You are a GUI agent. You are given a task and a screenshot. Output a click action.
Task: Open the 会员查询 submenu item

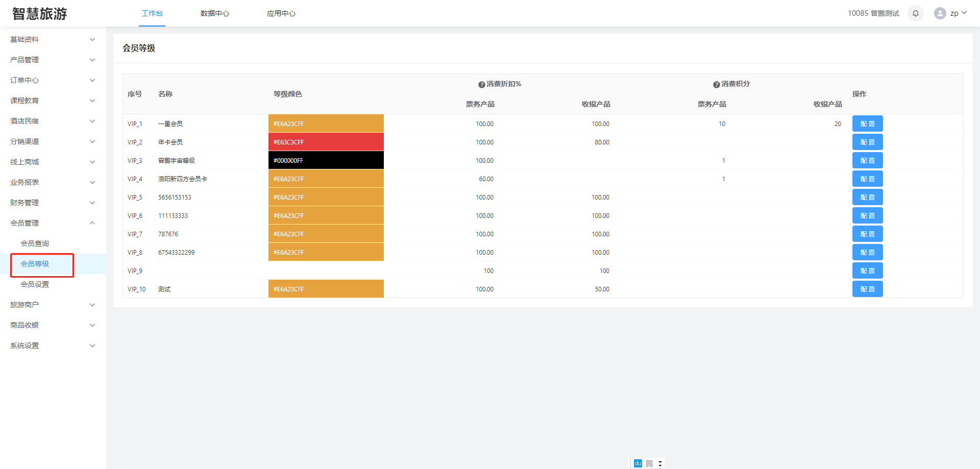click(53, 243)
